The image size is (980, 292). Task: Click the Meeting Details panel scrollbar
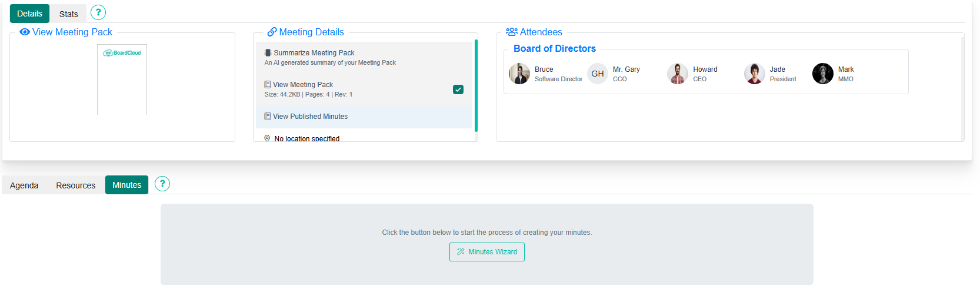point(476,85)
